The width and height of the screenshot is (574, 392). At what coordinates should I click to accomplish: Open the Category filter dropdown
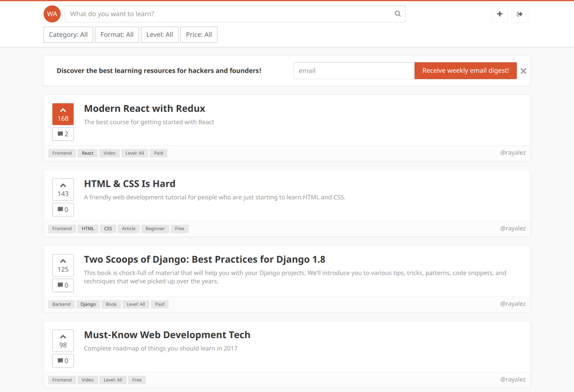68,34
